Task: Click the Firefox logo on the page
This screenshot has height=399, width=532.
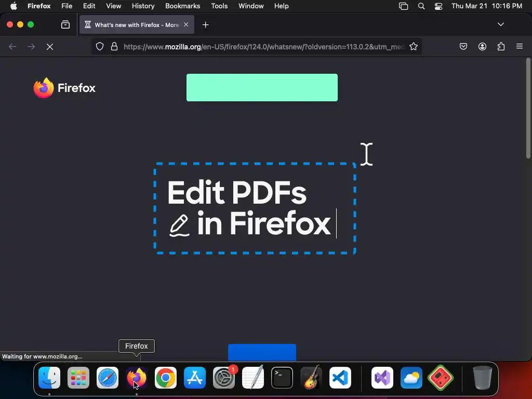Action: pyautogui.click(x=64, y=88)
